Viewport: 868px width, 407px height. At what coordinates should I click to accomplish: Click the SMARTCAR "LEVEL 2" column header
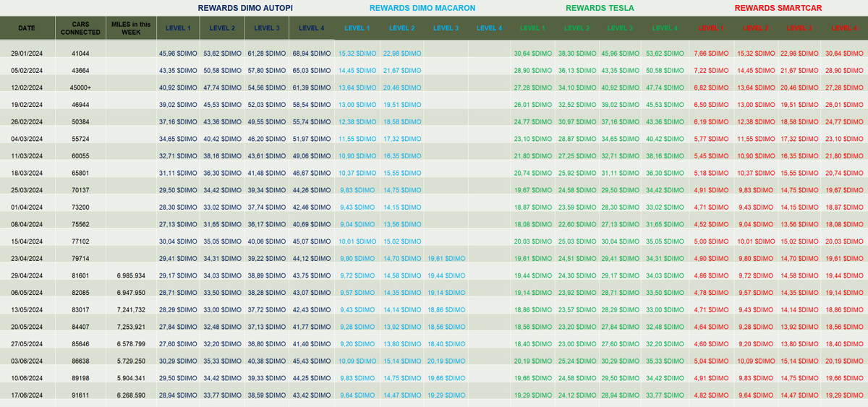pyautogui.click(x=757, y=28)
